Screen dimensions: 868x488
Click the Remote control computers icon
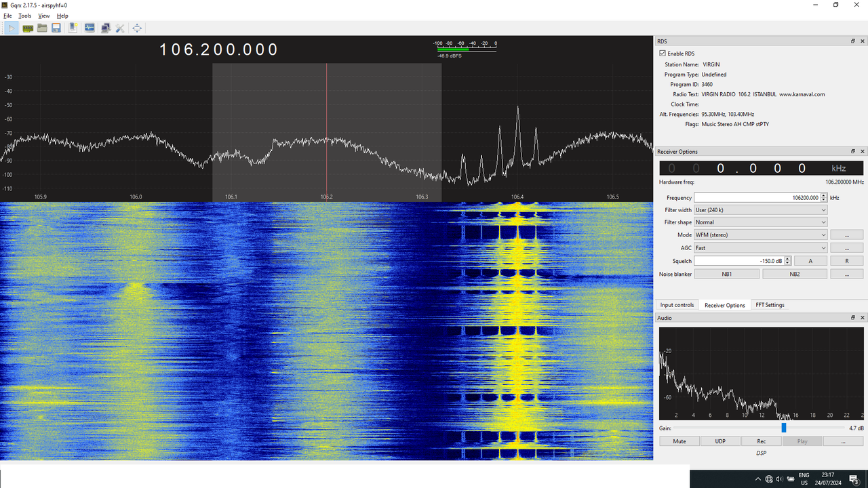click(105, 28)
